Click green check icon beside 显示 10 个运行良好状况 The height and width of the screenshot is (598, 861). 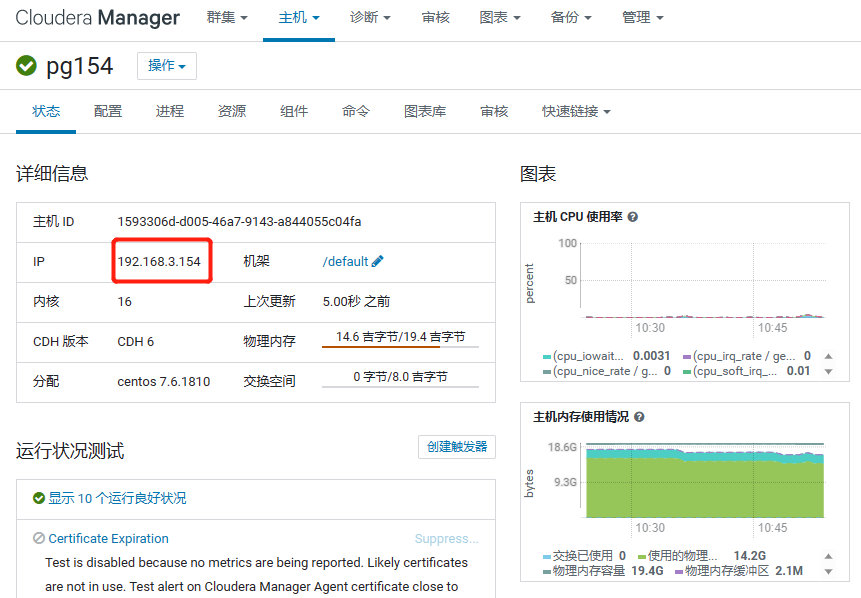38,498
